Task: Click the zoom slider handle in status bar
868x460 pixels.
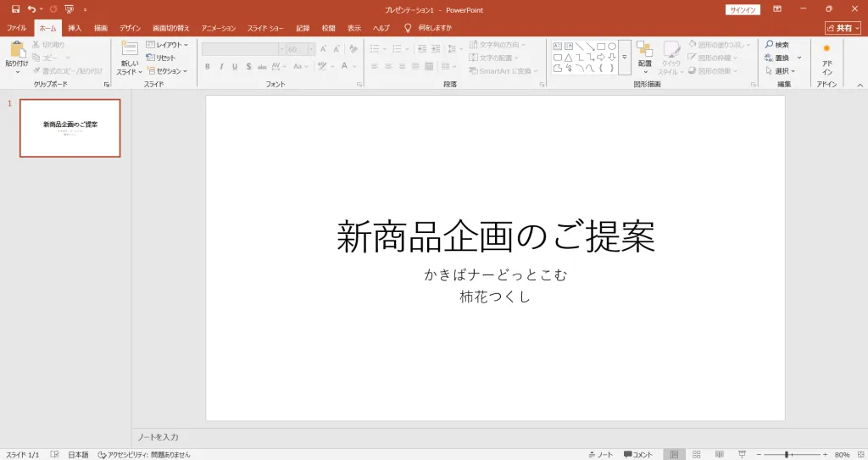Action: click(787, 455)
